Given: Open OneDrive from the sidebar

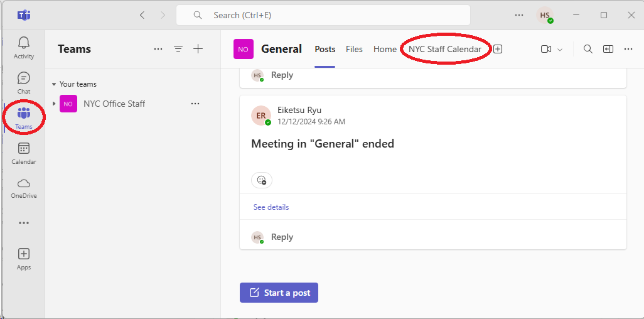Looking at the screenshot, I should (24, 188).
